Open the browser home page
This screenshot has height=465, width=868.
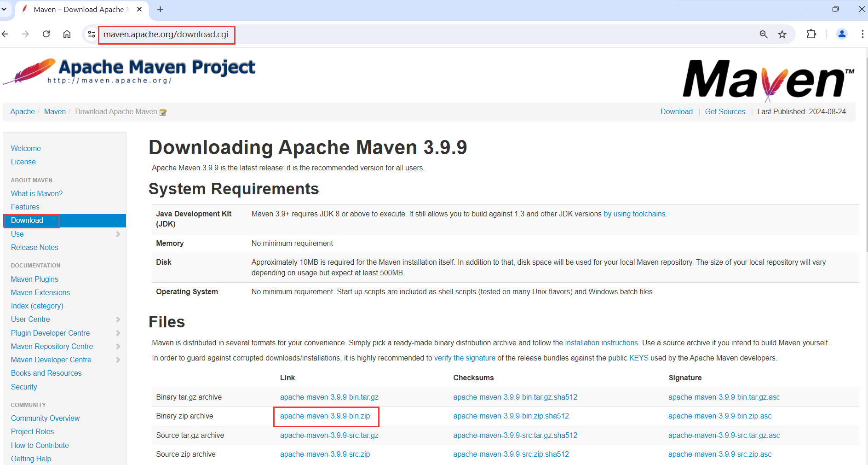pyautogui.click(x=67, y=34)
